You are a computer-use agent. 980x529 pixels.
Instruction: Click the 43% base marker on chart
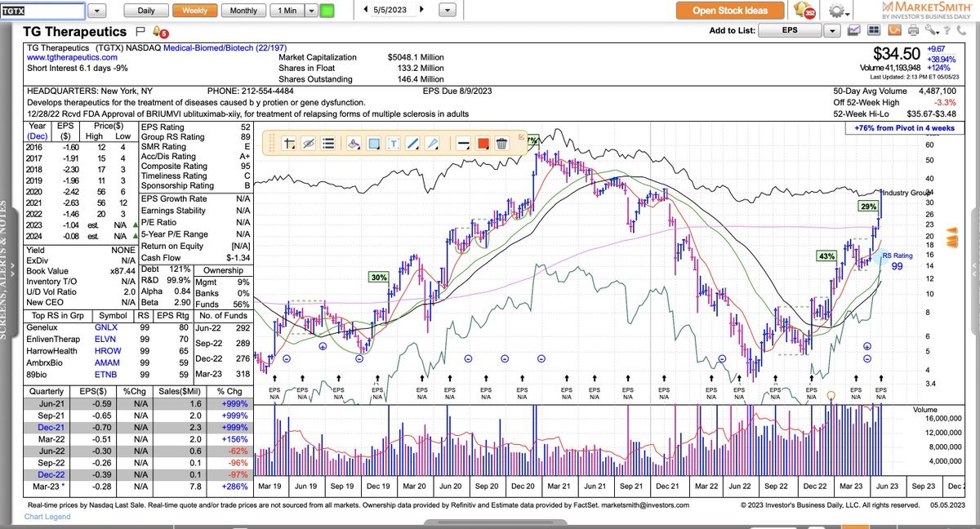coord(826,256)
